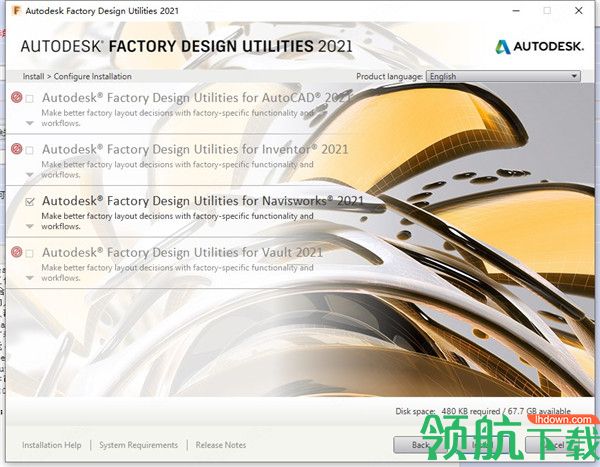Select the Factory Design Utilities for AutoCAD 2021 title

click(197, 98)
